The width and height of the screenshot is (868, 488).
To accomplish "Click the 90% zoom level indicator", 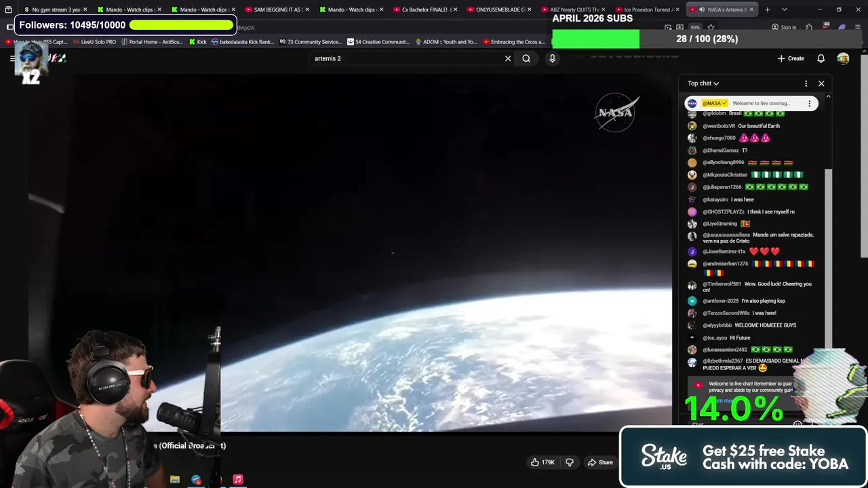I will coord(695,28).
